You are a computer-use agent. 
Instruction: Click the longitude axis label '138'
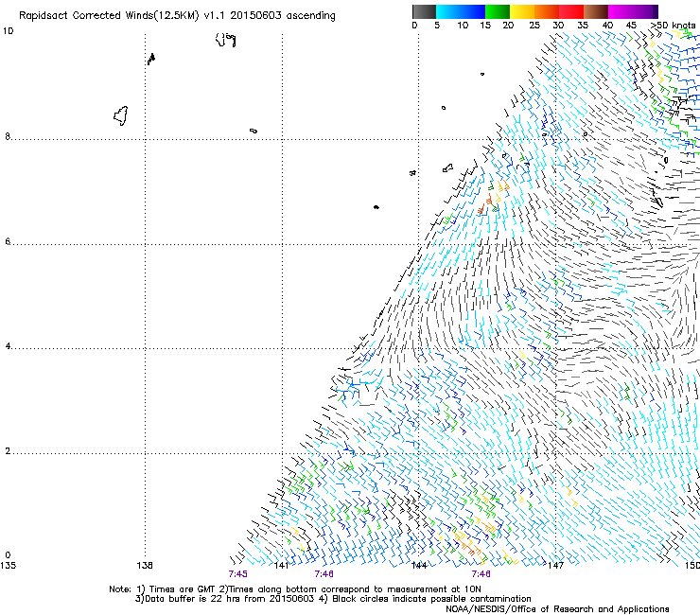[145, 566]
